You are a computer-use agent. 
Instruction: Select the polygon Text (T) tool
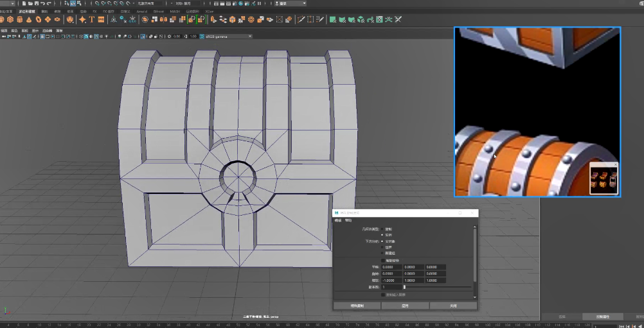92,19
